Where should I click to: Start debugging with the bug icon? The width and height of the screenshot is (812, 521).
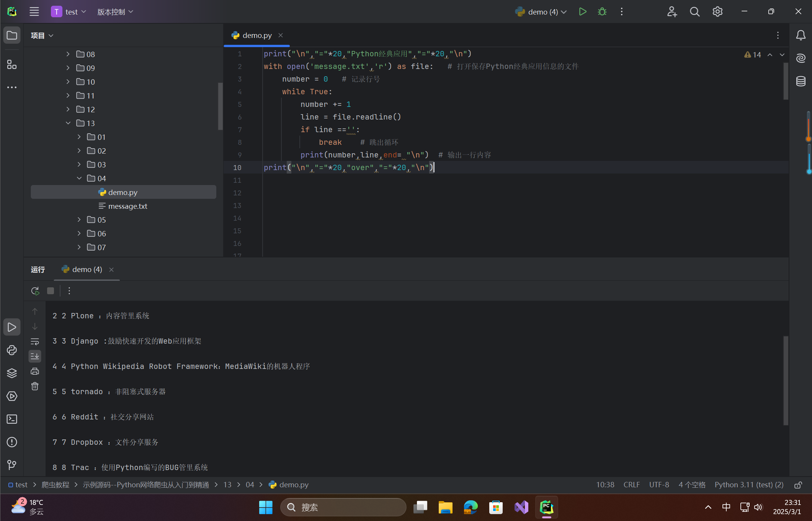pos(602,12)
